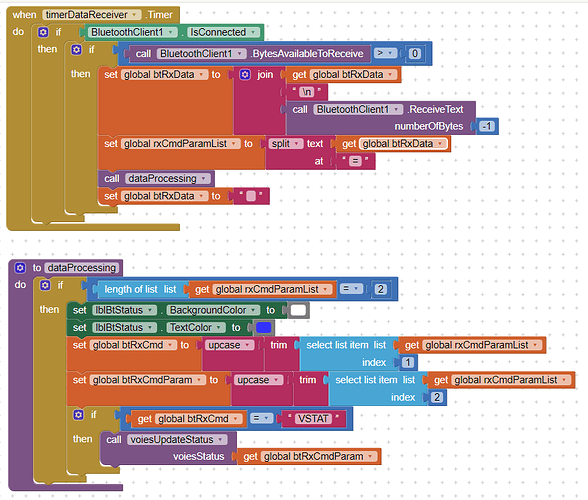Image resolution: width=588 pixels, height=500 pixels.
Task: Open IsConnected property dropdown
Action: tap(253, 32)
